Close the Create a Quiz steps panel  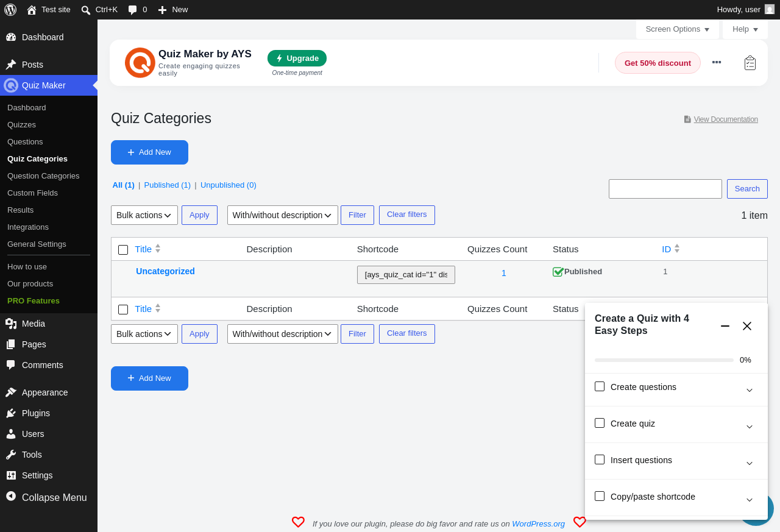point(747,326)
